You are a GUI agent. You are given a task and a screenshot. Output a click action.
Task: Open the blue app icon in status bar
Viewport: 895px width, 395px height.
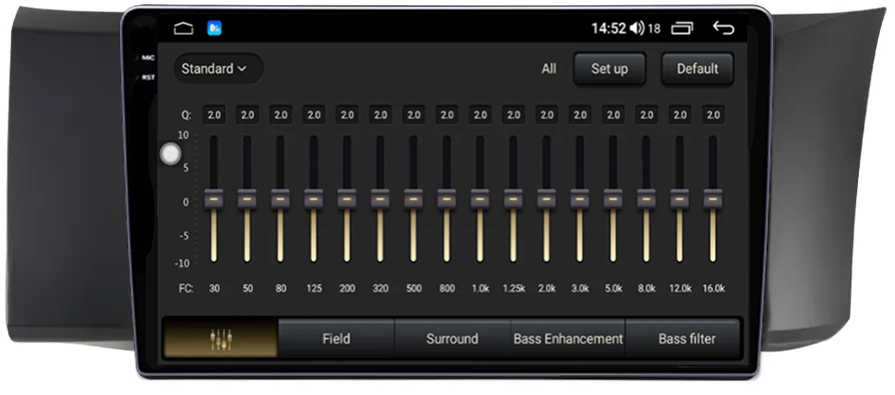[x=215, y=28]
